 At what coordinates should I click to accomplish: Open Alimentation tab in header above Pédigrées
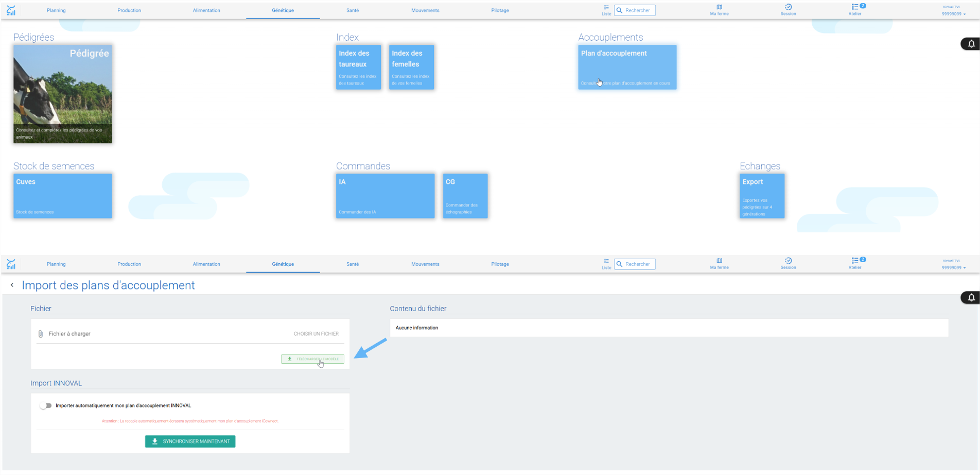tap(206, 10)
